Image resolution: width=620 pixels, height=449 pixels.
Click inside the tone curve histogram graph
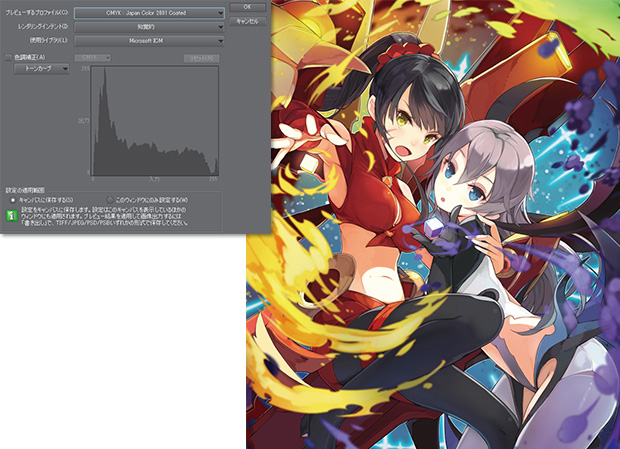155,121
